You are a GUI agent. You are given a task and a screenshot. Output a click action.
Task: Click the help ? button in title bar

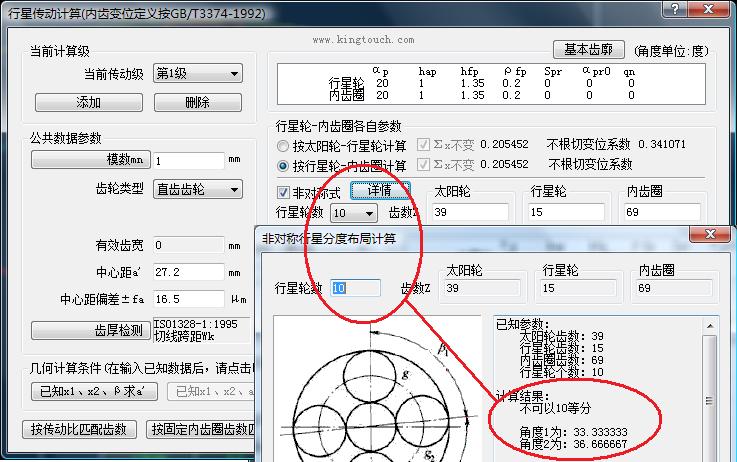675,8
